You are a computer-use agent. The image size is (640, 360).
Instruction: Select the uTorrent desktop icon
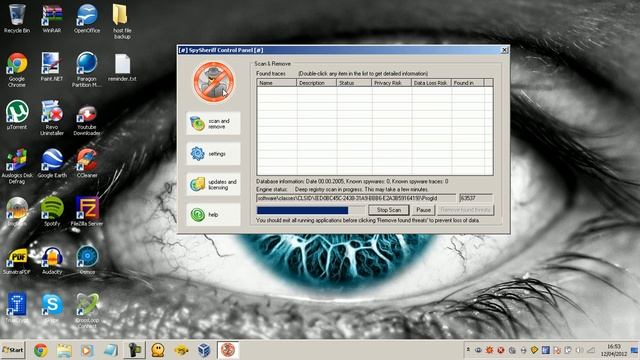[17, 115]
